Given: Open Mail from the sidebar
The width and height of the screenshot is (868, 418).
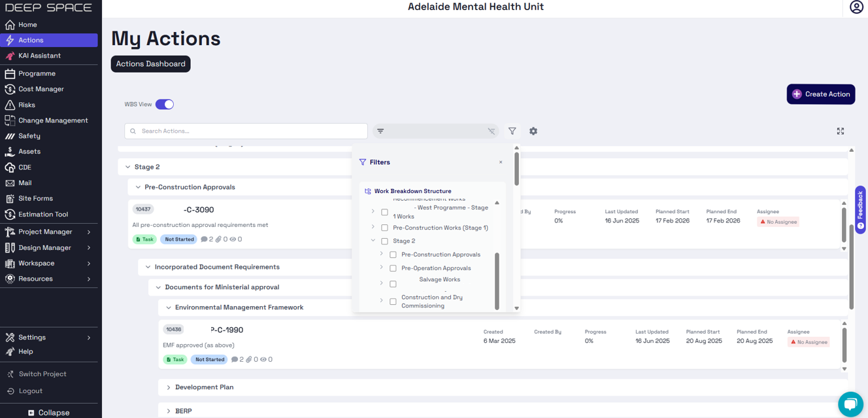Looking at the screenshot, I should [x=25, y=183].
